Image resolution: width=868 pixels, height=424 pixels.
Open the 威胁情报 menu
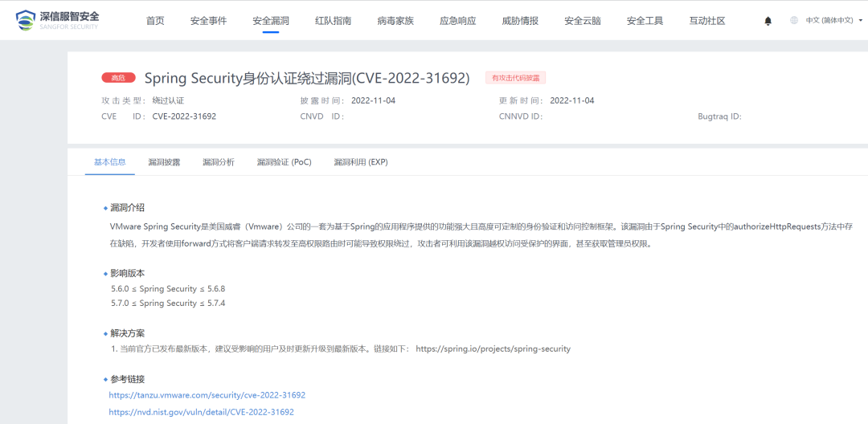(x=520, y=21)
